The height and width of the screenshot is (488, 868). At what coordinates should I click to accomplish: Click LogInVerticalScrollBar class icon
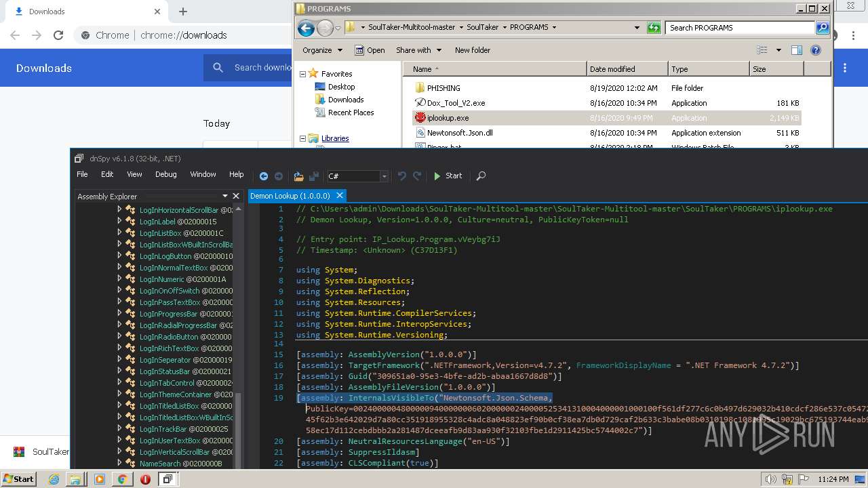pos(131,452)
